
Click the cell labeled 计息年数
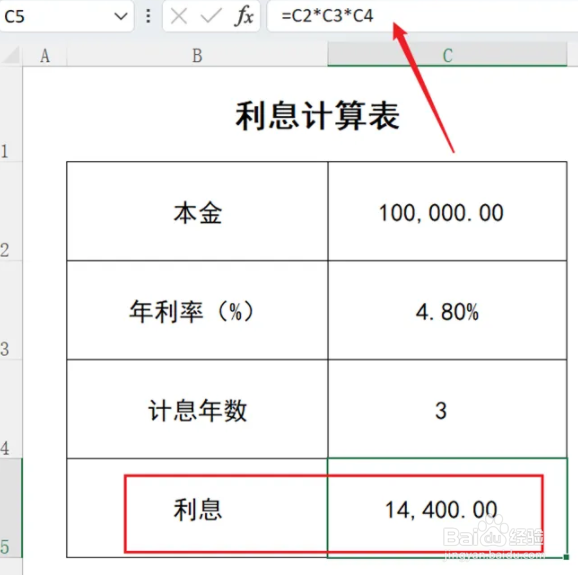(x=197, y=409)
